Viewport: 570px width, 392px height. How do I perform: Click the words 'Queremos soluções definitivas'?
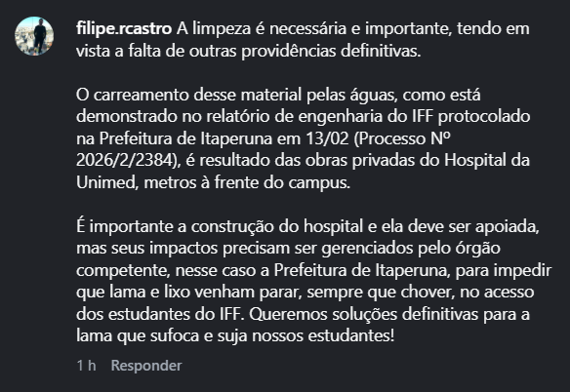pos(363,314)
